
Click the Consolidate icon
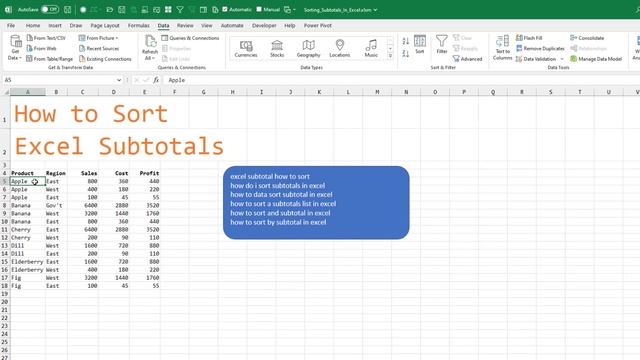pos(573,38)
